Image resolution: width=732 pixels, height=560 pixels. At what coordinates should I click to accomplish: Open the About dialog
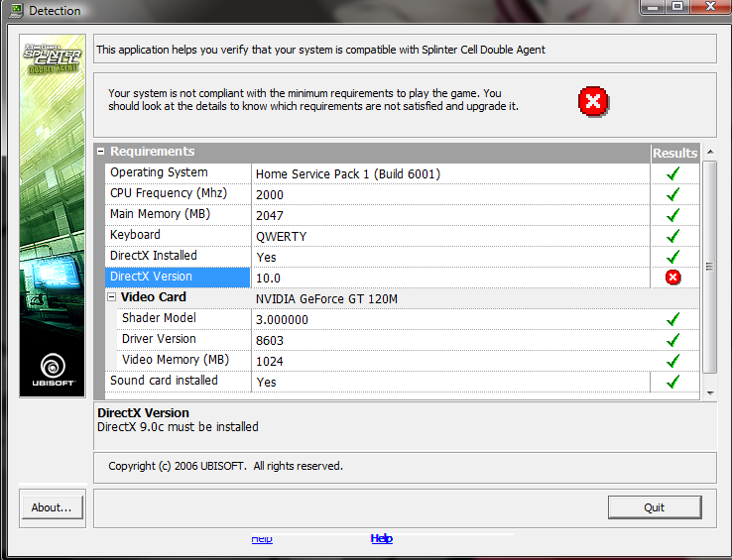(x=53, y=507)
